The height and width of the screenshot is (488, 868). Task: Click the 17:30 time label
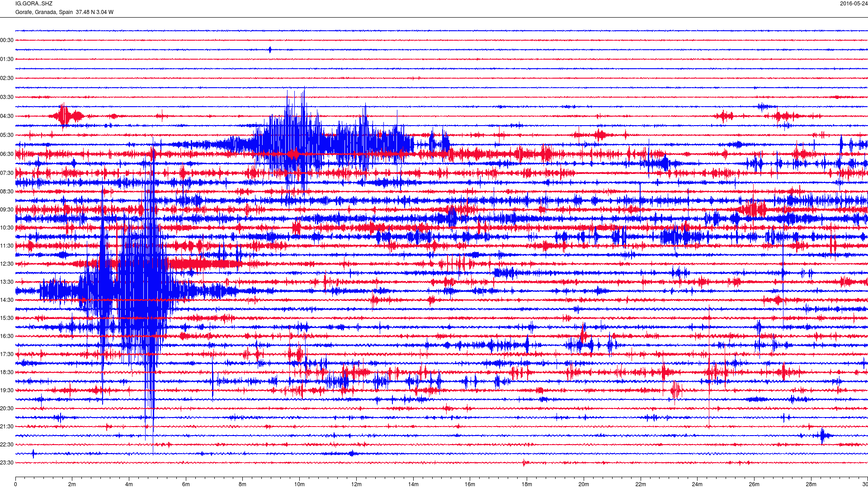(x=7, y=354)
